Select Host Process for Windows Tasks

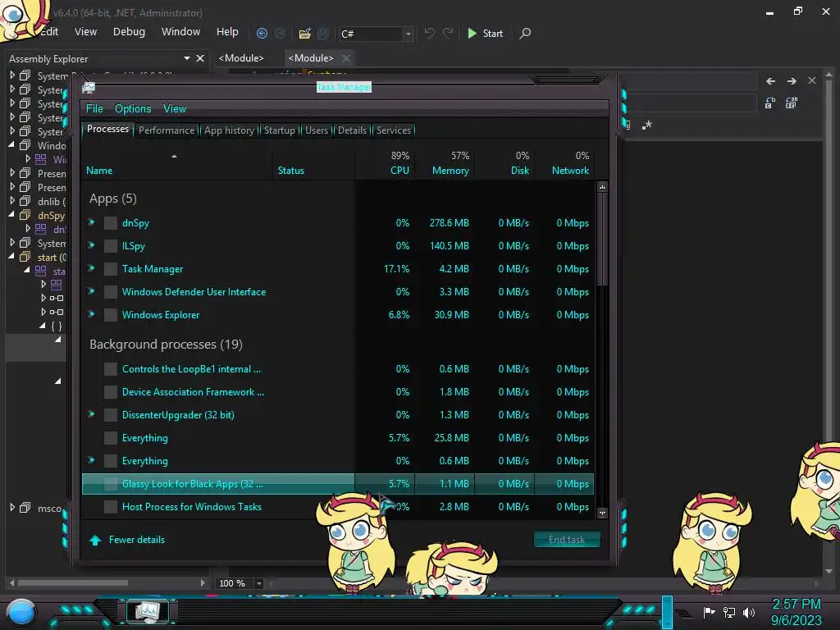coord(337,507)
